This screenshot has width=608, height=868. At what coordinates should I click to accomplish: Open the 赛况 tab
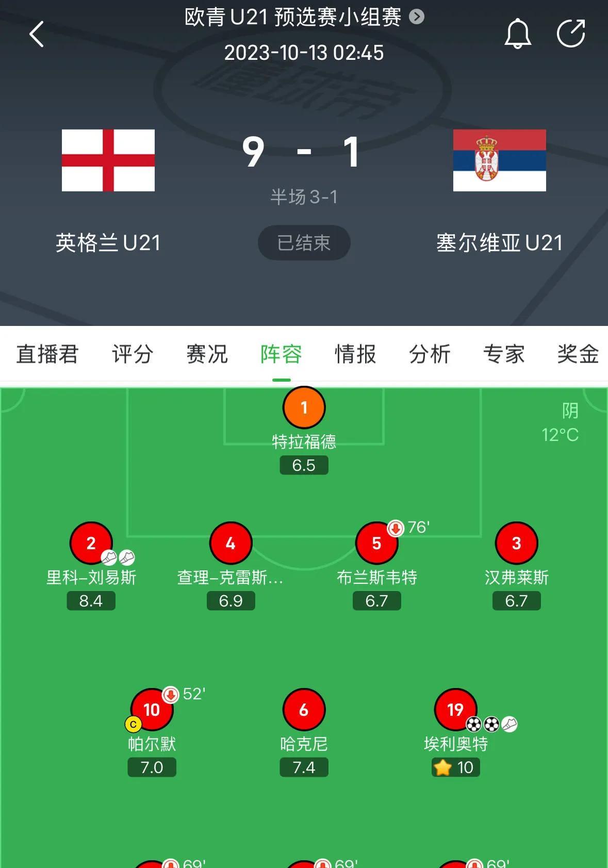click(x=207, y=354)
